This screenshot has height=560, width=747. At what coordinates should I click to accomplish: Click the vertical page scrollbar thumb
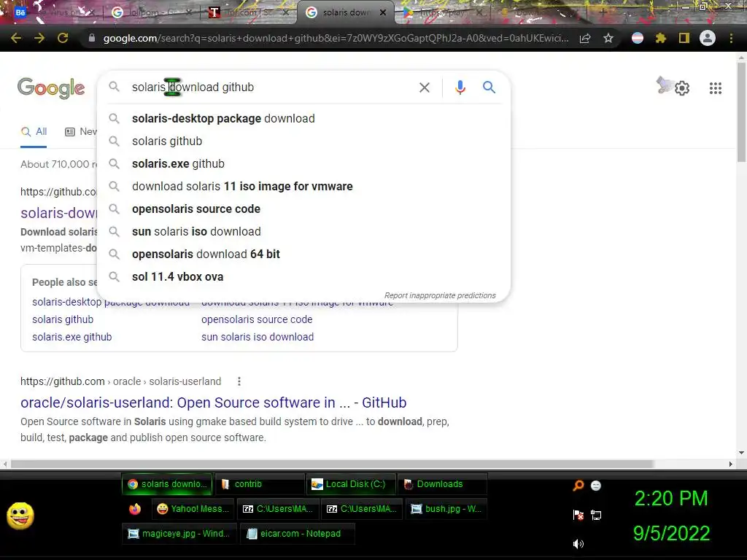[741, 112]
